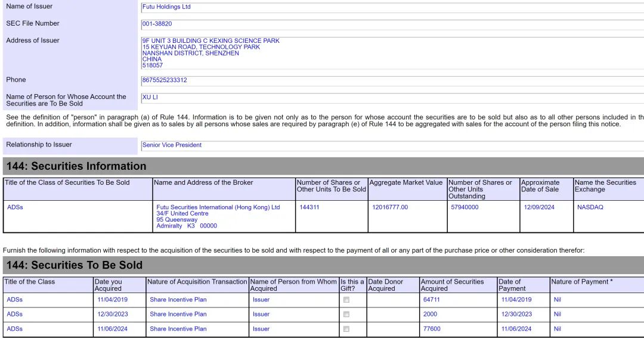This screenshot has width=644, height=339.
Task: Click the Address of Issuer text area
Action: (x=392, y=53)
